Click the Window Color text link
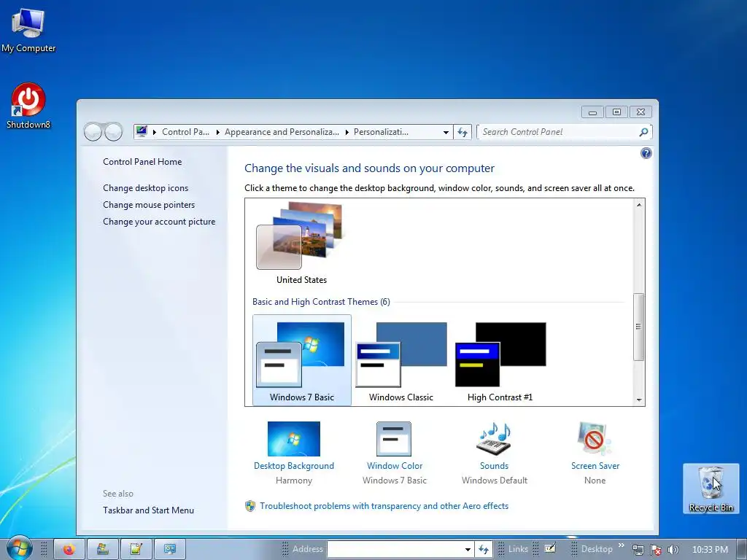Screen dimensions: 747x560 pos(395,466)
